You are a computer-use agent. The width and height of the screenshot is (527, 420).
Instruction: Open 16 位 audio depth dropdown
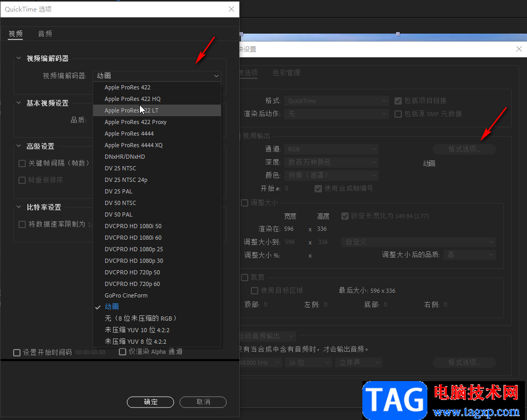coord(309,363)
